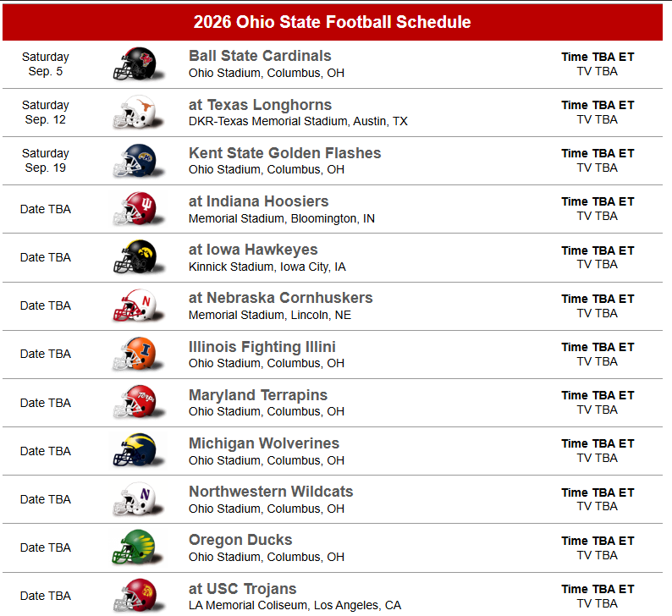Click the Texas Longhorns helmet icon
Screen dimensions: 672x616
pyautogui.click(x=134, y=113)
